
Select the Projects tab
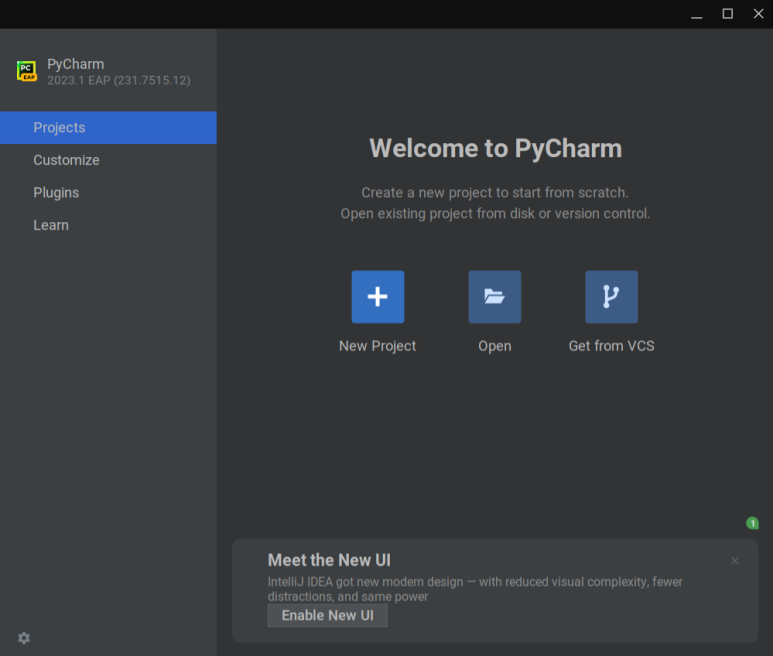pyautogui.click(x=108, y=128)
